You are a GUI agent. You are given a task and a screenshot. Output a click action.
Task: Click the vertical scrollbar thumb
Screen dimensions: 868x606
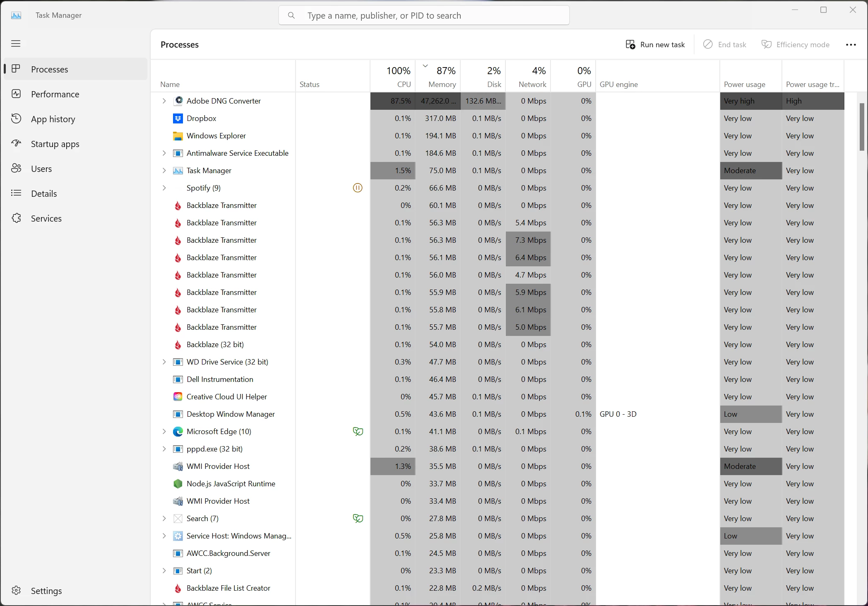tap(862, 126)
